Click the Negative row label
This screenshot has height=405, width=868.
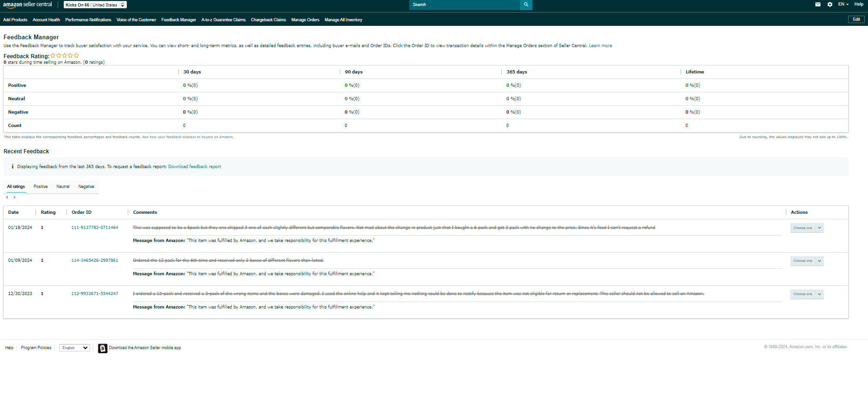[18, 112]
